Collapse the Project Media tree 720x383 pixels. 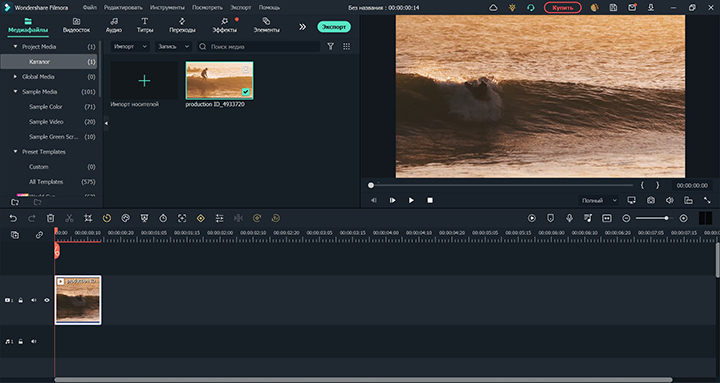15,46
